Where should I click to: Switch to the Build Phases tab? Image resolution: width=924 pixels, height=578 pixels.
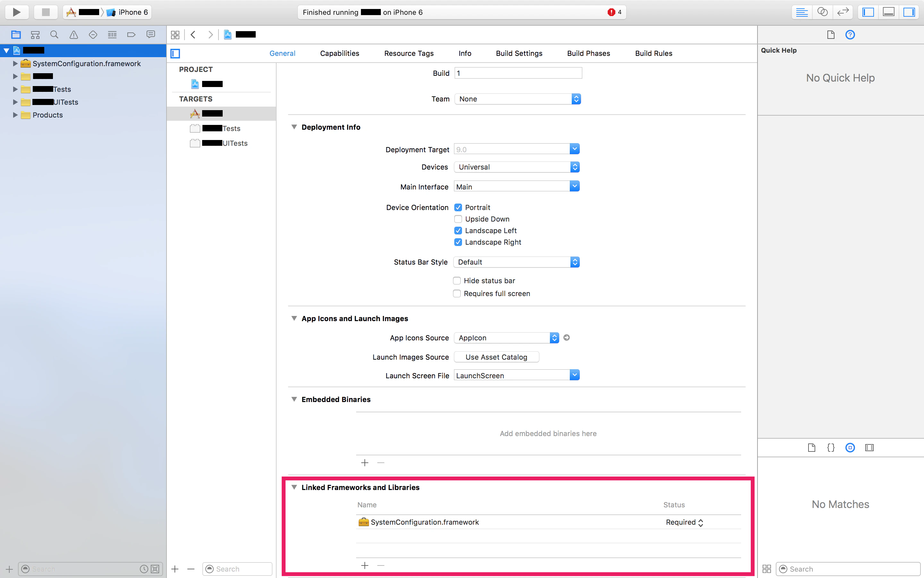point(588,54)
